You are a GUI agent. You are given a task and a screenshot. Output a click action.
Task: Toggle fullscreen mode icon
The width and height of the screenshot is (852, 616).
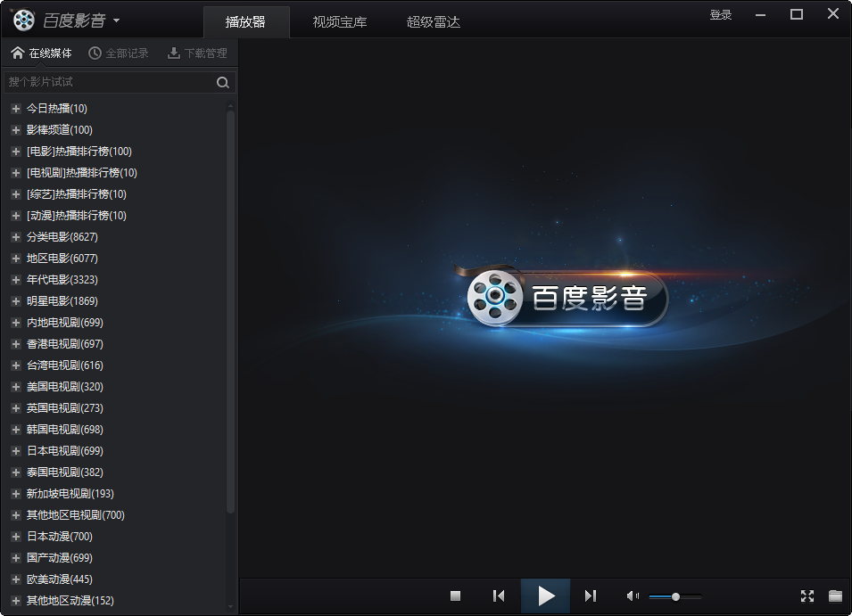tap(807, 595)
